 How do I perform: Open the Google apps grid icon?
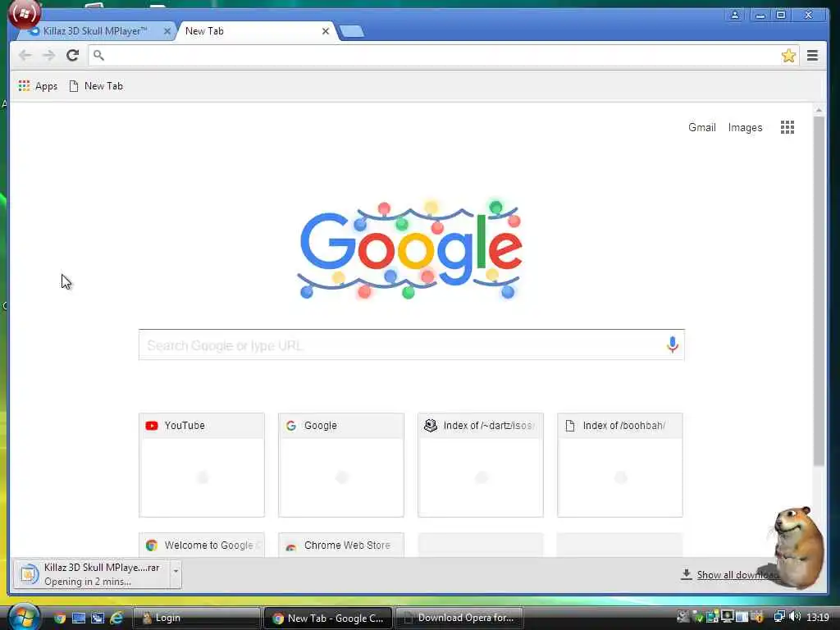point(787,127)
